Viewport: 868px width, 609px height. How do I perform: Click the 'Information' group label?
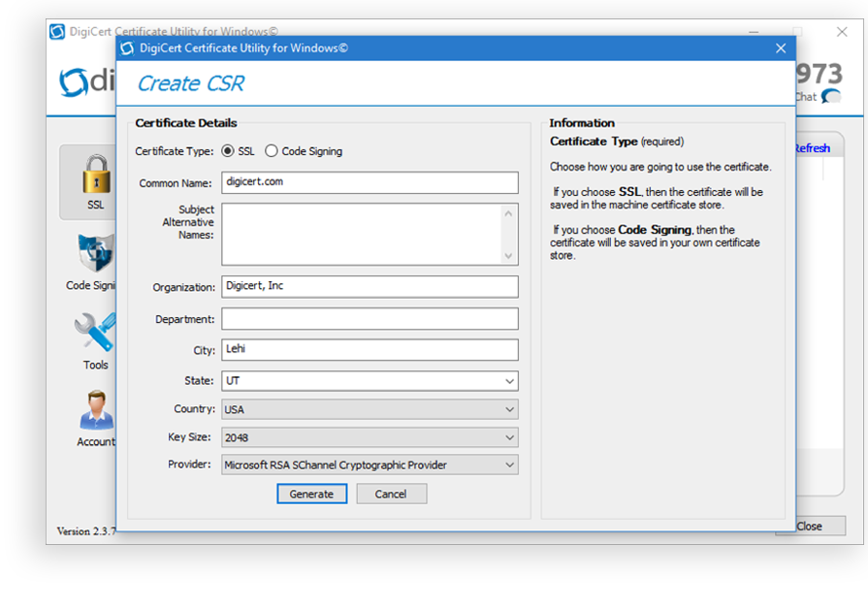582,123
